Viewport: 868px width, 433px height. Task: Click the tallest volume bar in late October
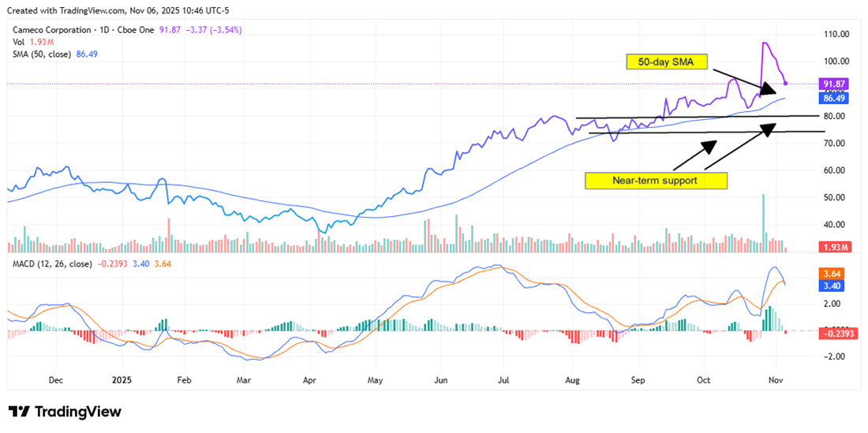click(x=763, y=217)
